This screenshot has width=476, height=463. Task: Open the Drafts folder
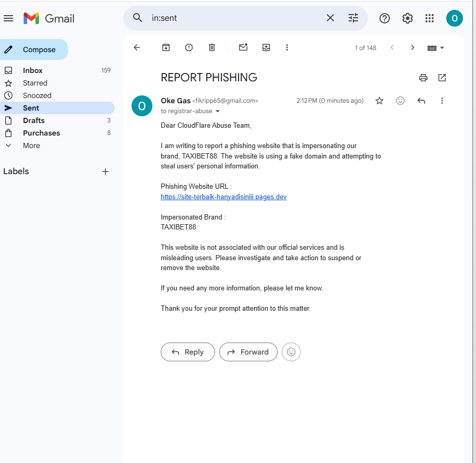(x=56, y=120)
